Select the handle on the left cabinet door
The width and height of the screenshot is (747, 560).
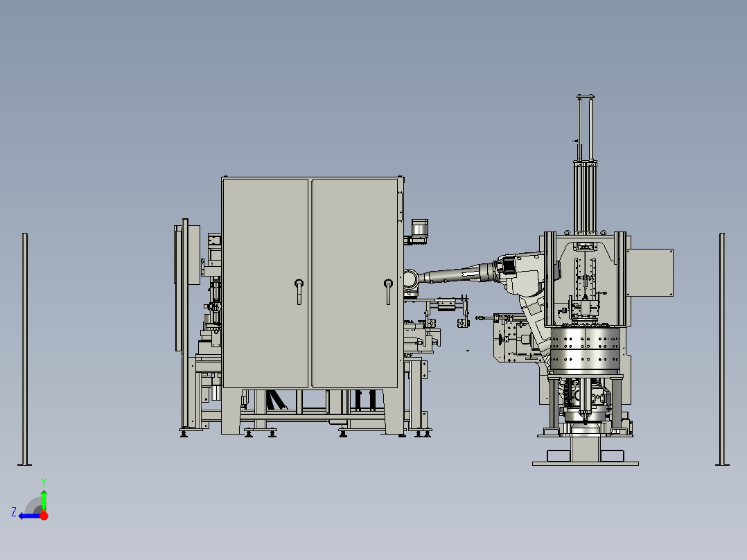[299, 292]
